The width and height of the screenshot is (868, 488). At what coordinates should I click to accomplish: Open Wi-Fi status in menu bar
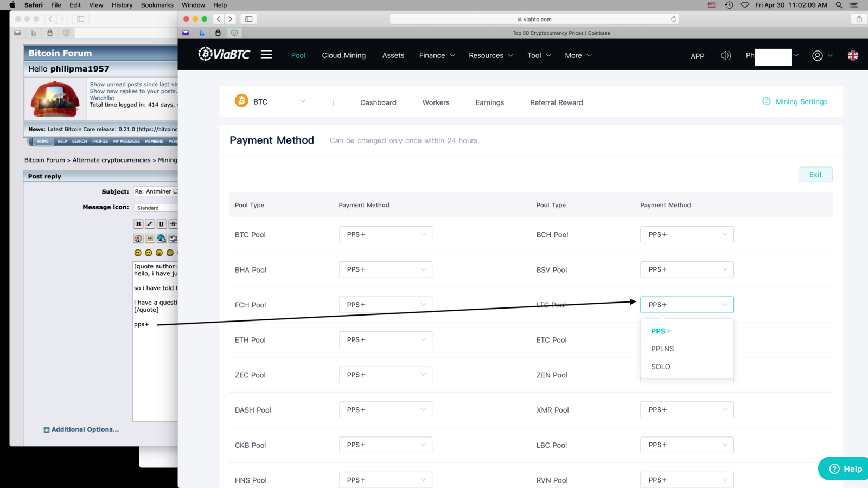tap(745, 5)
